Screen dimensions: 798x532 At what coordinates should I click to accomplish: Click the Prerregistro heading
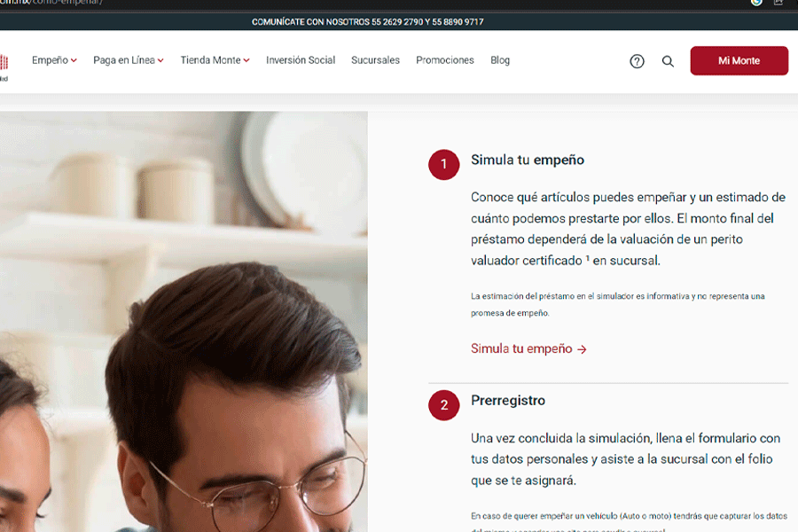[x=508, y=401]
